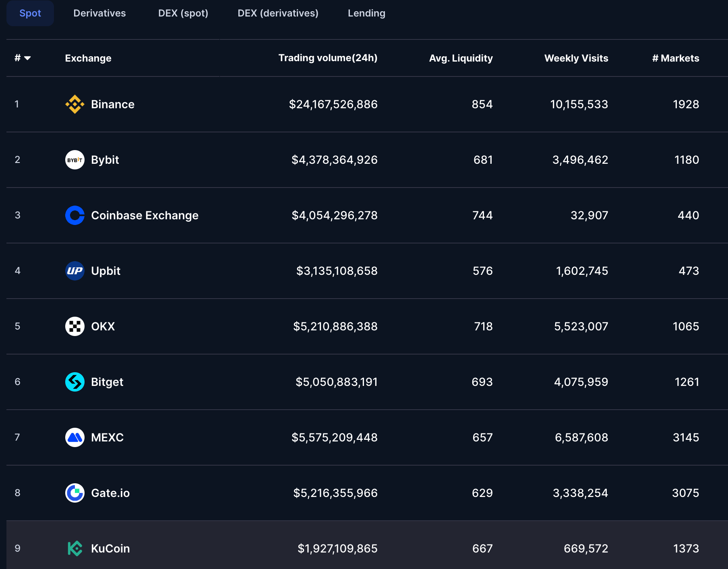Viewport: 728px width, 569px height.
Task: Click Upbit liquidity value 576
Action: click(x=483, y=271)
